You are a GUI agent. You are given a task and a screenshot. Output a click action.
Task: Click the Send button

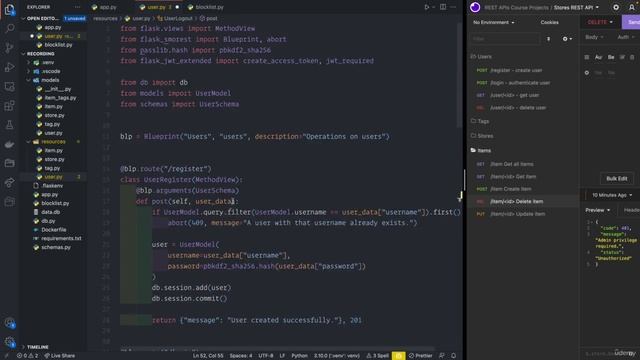tap(632, 22)
